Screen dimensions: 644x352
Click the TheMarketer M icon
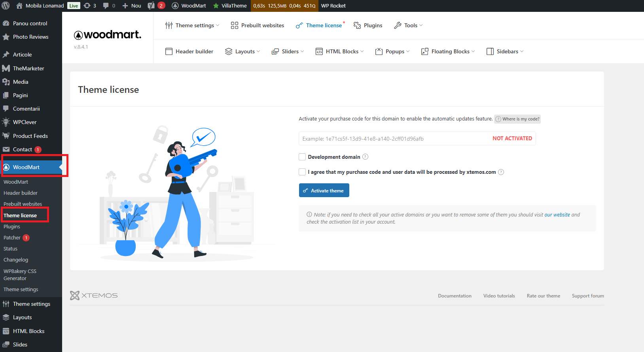(x=6, y=68)
